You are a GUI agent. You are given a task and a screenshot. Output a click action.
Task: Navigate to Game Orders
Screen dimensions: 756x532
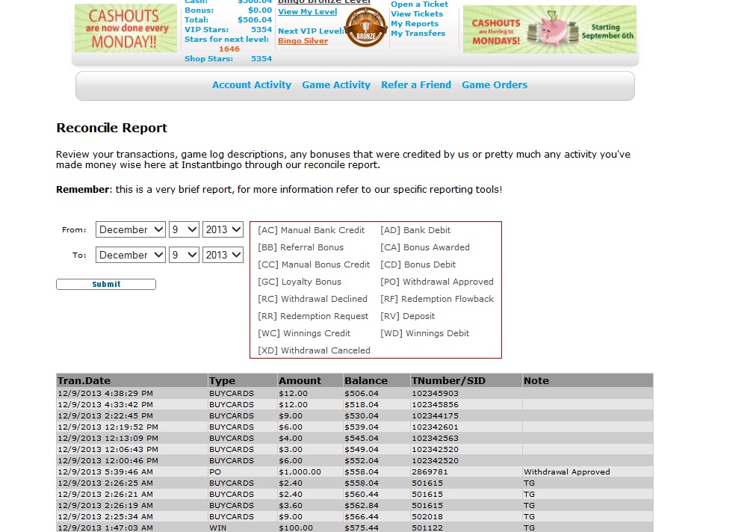click(x=495, y=85)
